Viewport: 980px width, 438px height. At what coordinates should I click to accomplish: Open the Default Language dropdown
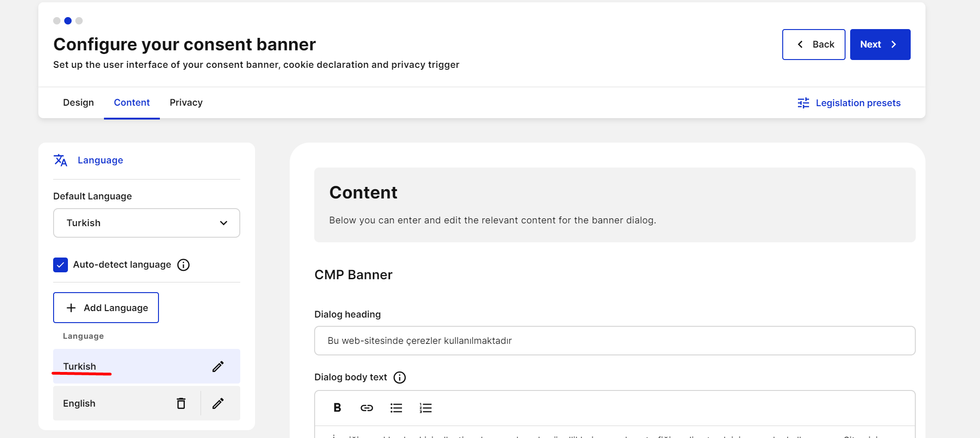pyautogui.click(x=146, y=223)
